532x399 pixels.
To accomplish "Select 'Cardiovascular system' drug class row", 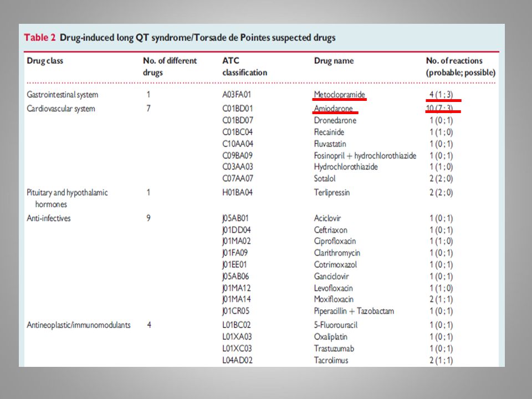I will [x=61, y=109].
